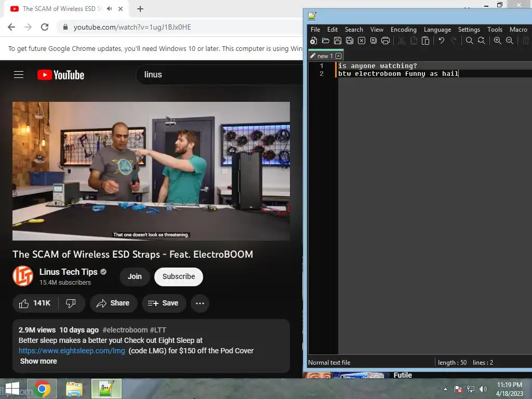Expand description with Show more
Viewport: 532px width, 399px height.
coord(38,361)
